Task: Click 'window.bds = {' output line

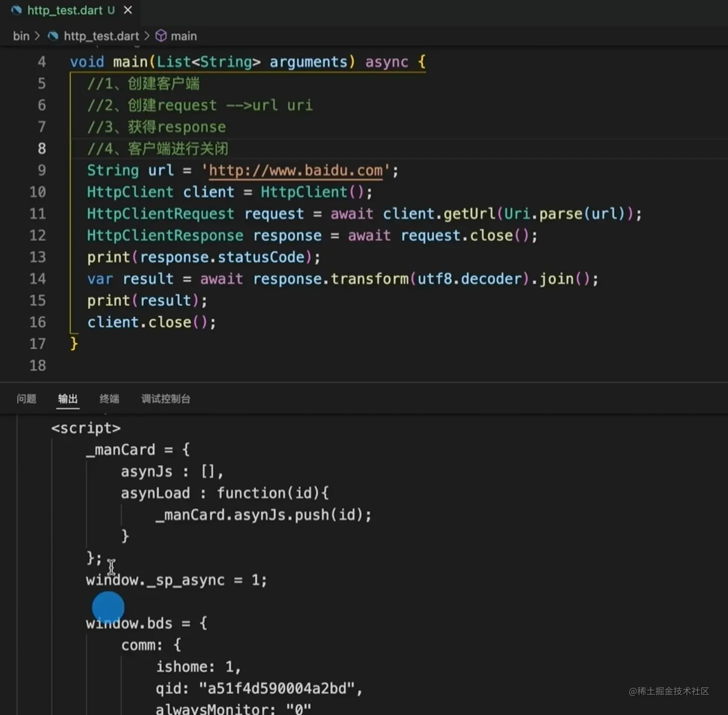Action: click(146, 624)
